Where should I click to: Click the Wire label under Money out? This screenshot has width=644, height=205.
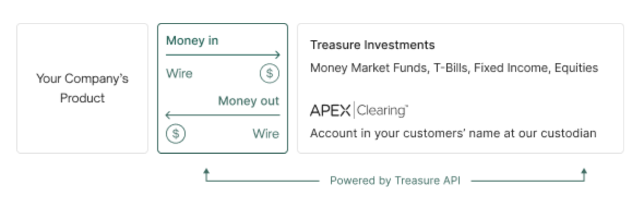tap(266, 134)
